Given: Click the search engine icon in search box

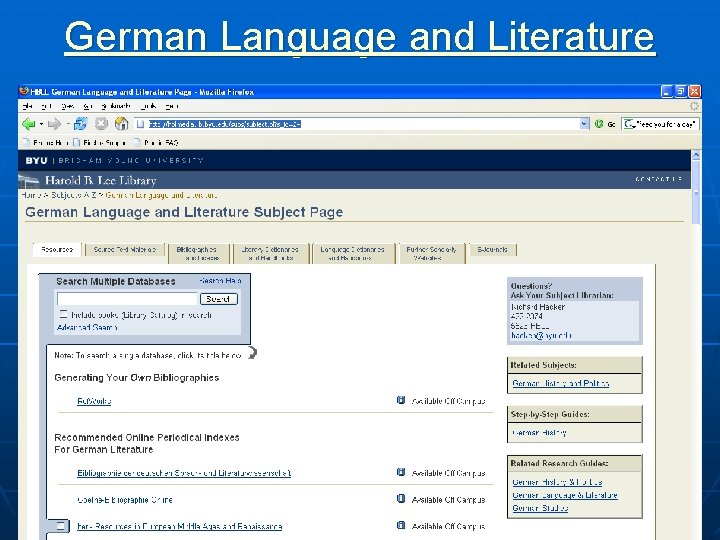Looking at the screenshot, I should tap(630, 124).
